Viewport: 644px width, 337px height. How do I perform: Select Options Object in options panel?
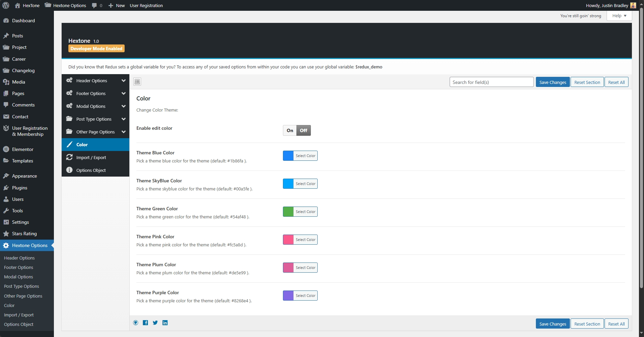point(91,170)
